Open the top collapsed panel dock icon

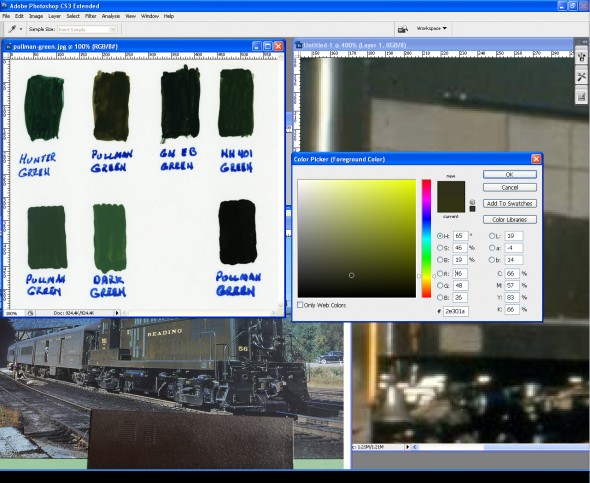pos(581,57)
